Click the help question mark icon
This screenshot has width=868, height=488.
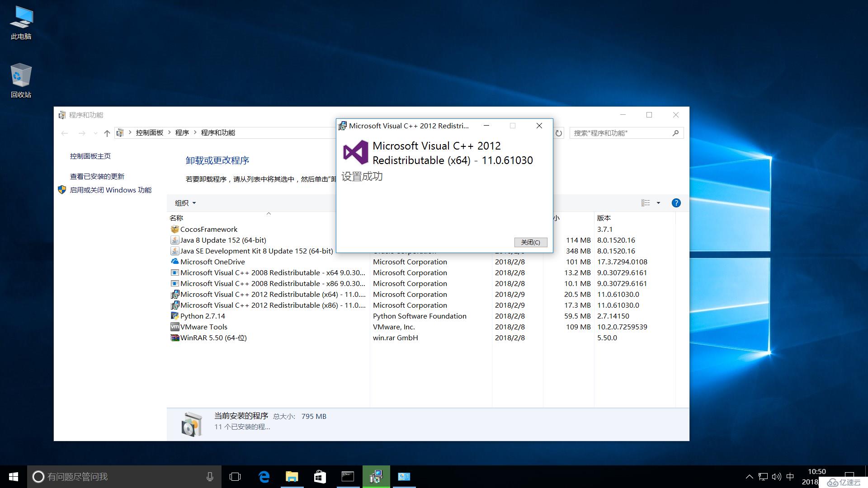[x=676, y=203]
